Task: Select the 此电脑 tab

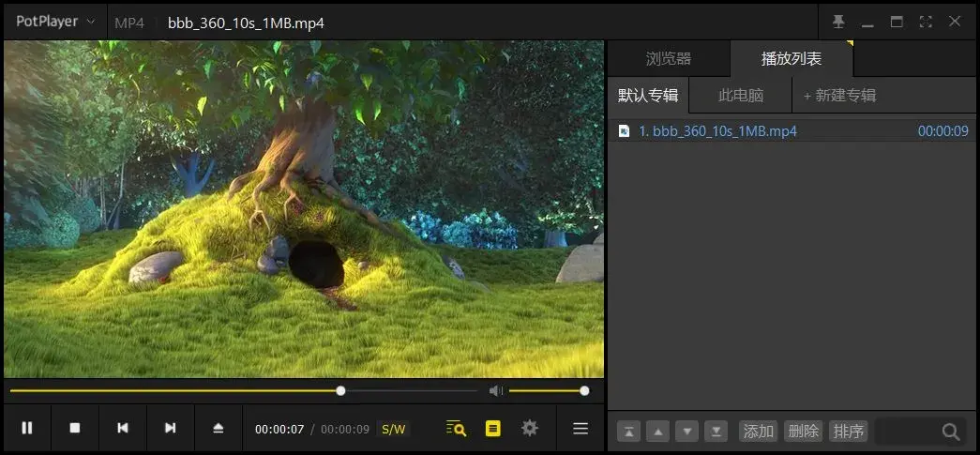Action: (x=741, y=95)
